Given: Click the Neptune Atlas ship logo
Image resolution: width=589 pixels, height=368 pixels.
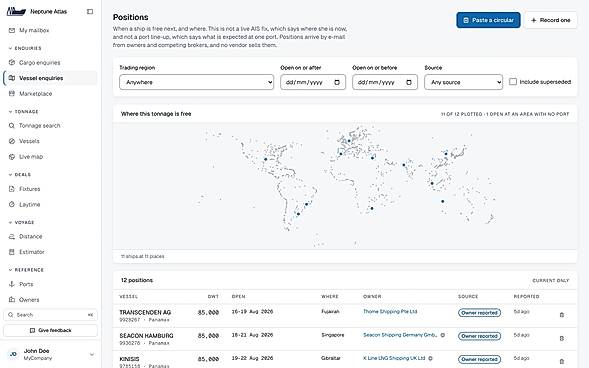Looking at the screenshot, I should click(x=16, y=12).
